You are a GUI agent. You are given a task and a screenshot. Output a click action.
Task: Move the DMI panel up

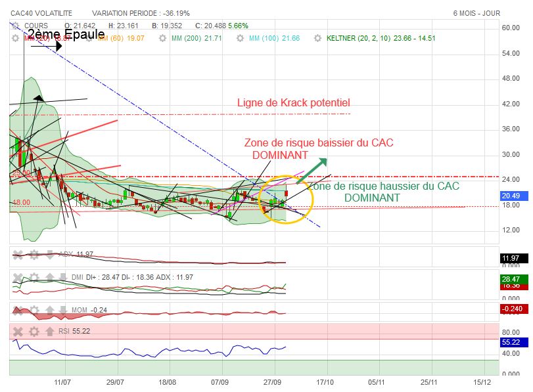[50, 277]
